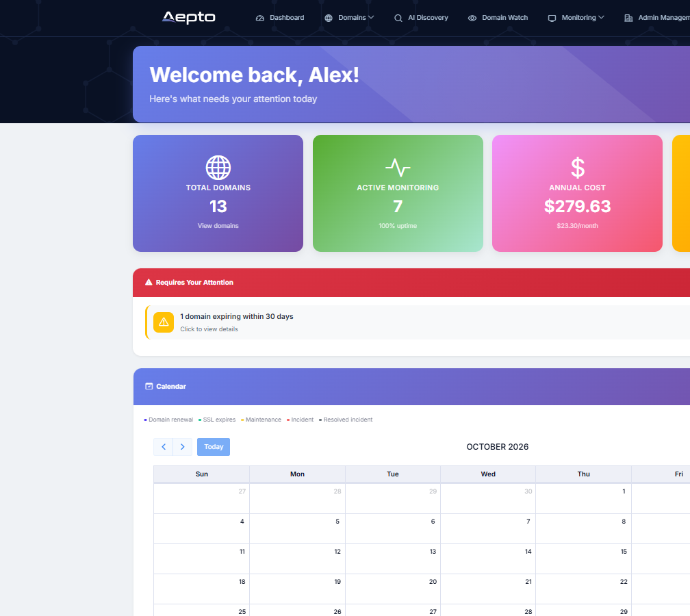Click the calendar icon in Calendar header

(149, 386)
